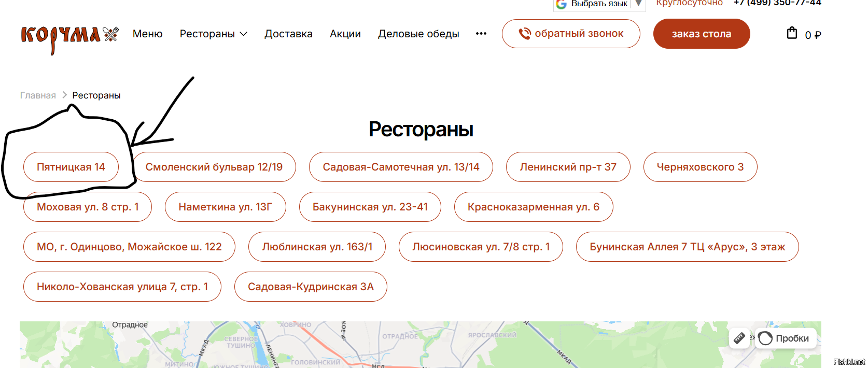Viewport: 868px width, 368px height.
Task: Select МО, г. Одинцово, Можайское ш. 122
Action: 129,247
